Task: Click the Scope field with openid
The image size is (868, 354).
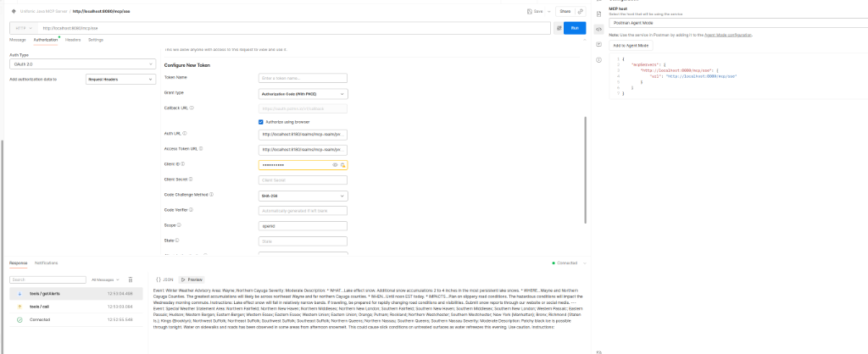Action: tap(303, 226)
